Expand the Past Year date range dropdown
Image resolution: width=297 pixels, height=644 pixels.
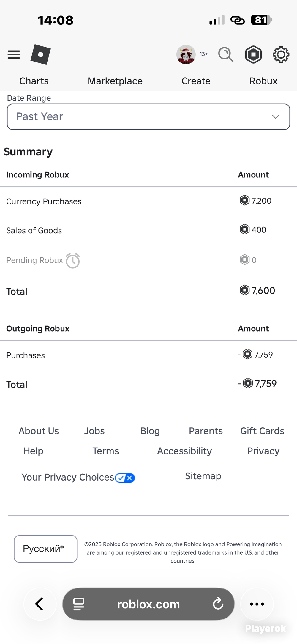[148, 117]
